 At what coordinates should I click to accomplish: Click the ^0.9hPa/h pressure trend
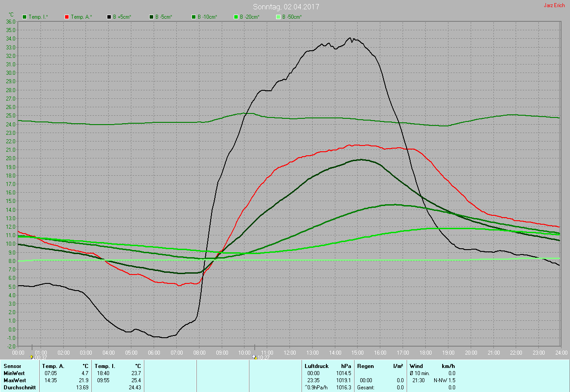(x=316, y=388)
